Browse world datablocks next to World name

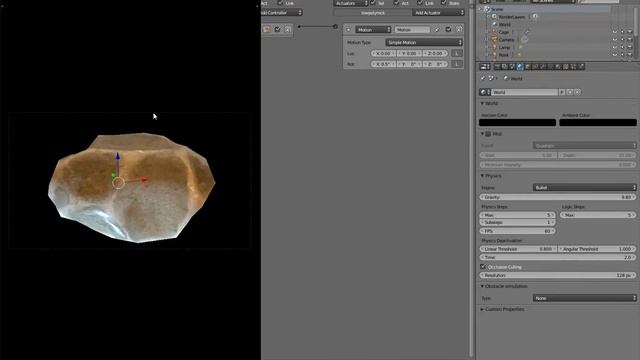485,92
